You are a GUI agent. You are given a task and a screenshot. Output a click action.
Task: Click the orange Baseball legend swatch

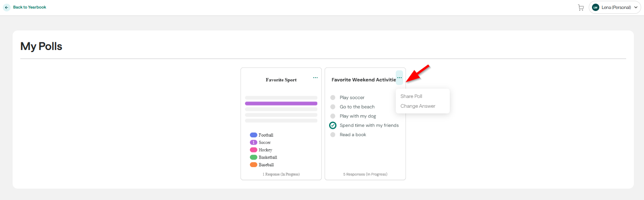[254, 165]
